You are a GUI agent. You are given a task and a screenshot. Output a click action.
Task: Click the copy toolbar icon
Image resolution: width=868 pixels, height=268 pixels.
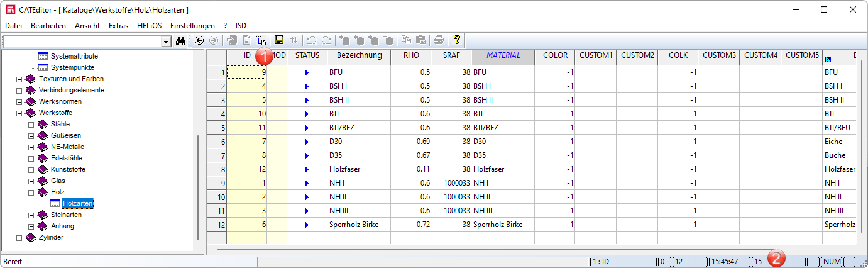(x=406, y=40)
